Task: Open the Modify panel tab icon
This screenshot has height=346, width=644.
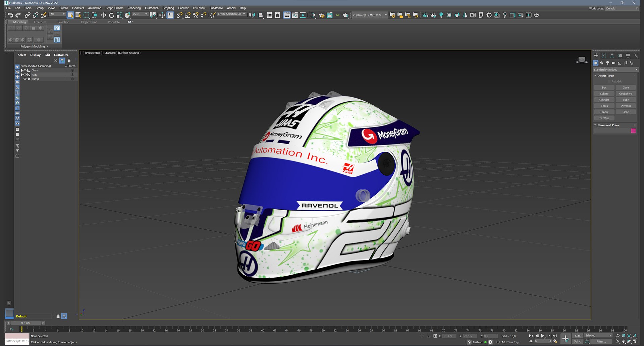Action: click(x=604, y=55)
